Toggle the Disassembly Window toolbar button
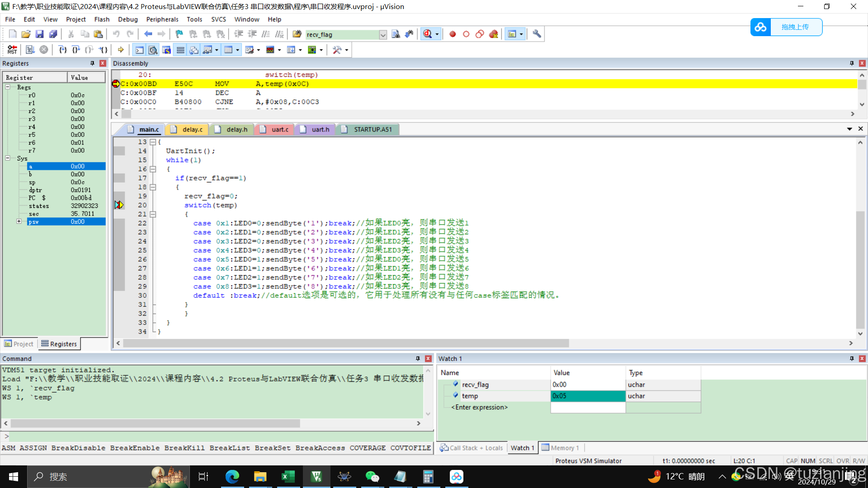The width and height of the screenshot is (868, 488). click(153, 50)
